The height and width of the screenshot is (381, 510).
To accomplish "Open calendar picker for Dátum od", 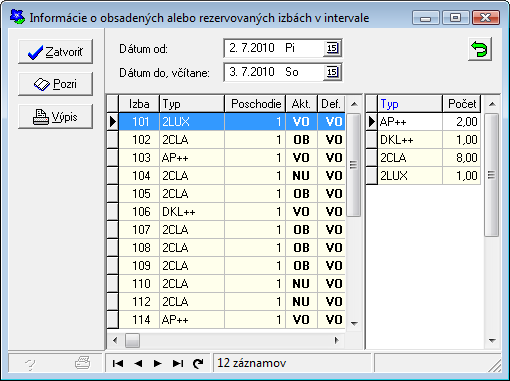I will pyautogui.click(x=332, y=48).
